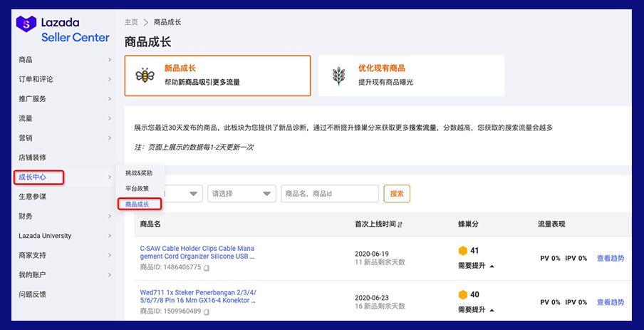Click hexagon score icon next to 41
Viewport: 644px width, 330px height.
463,251
